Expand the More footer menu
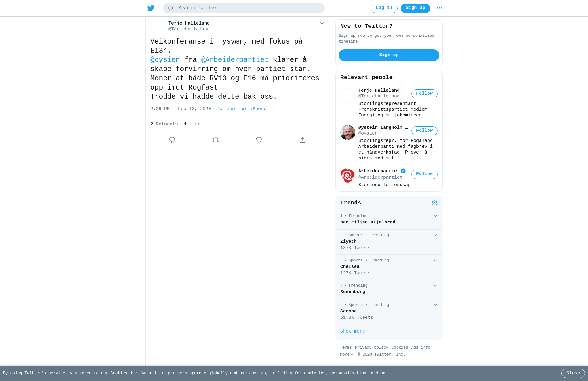This screenshot has height=381, width=588. coord(347,354)
